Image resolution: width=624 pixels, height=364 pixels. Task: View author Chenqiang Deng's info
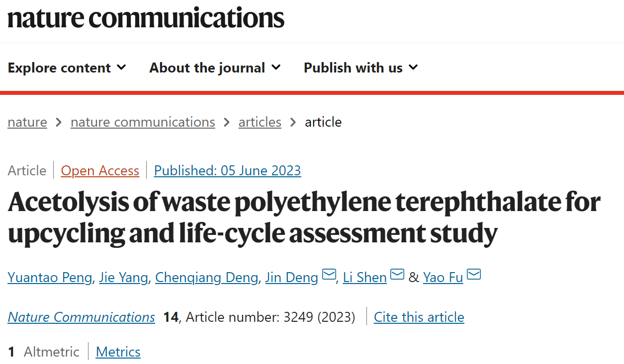point(207,278)
